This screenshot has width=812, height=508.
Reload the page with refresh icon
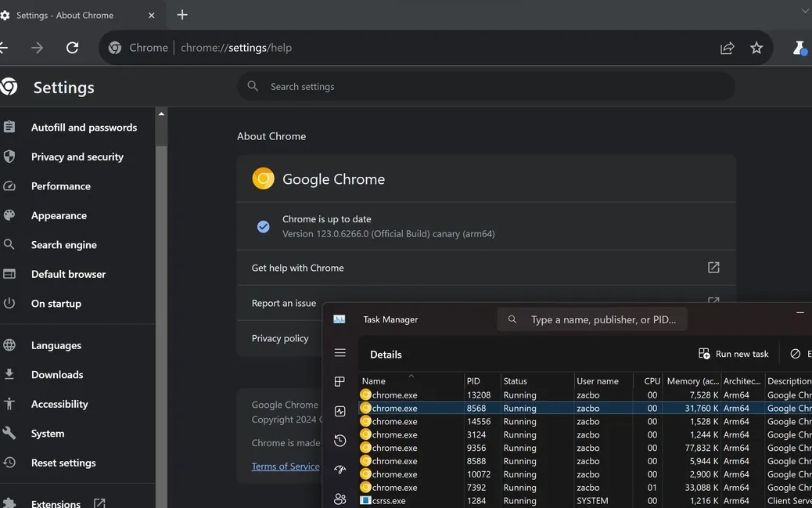[73, 48]
